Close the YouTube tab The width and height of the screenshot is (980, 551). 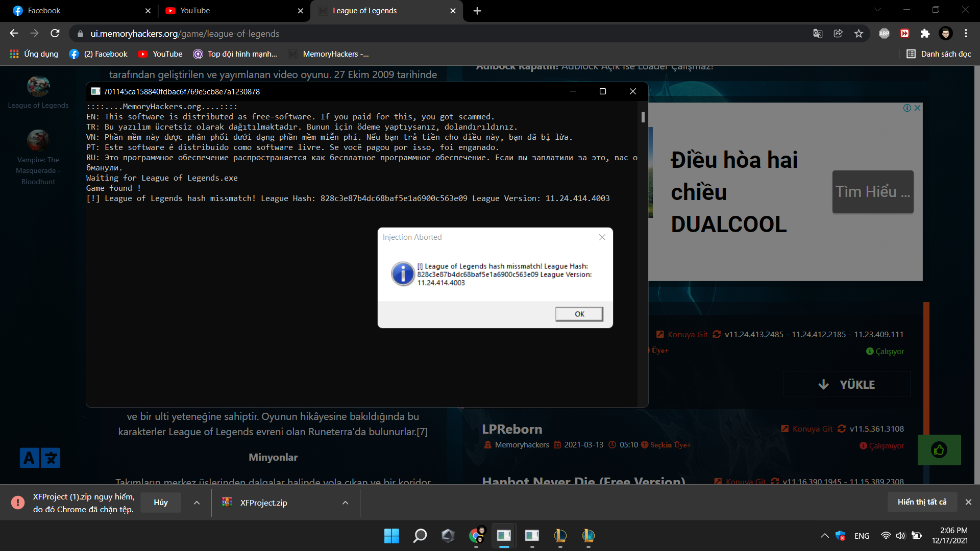(301, 11)
